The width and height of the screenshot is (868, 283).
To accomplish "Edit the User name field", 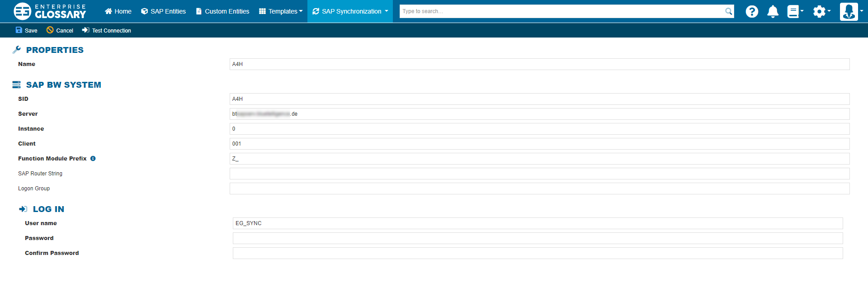I will click(538, 223).
